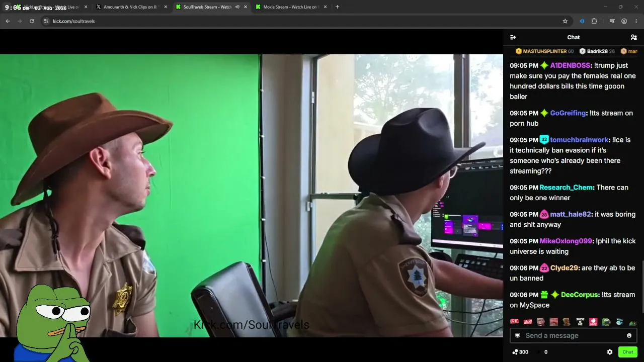The width and height of the screenshot is (644, 362).
Task: Open Clyde29's chat profile
Action: (x=565, y=268)
